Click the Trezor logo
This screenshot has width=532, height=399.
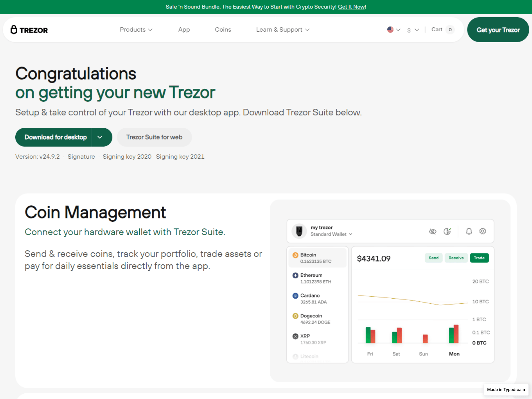[x=29, y=30]
